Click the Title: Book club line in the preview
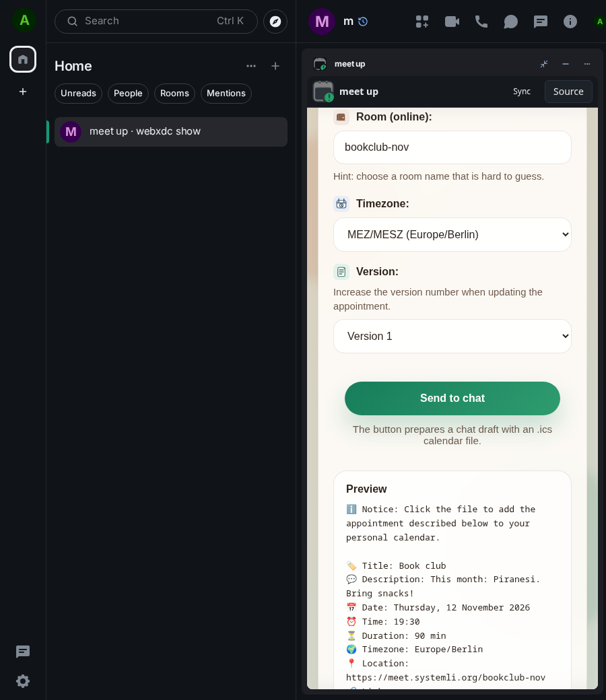The height and width of the screenshot is (700, 606). 396,565
